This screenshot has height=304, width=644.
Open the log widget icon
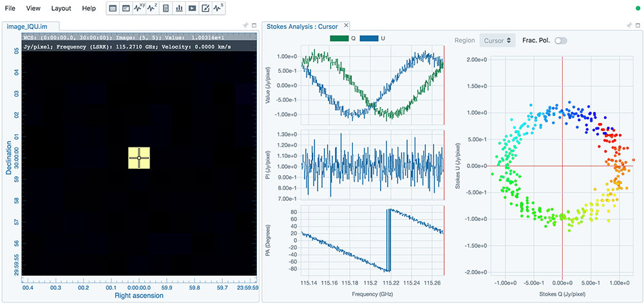point(126,8)
